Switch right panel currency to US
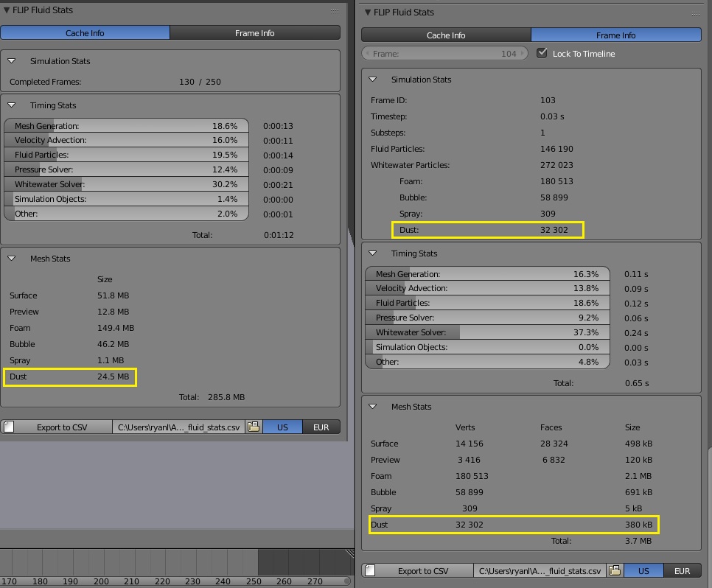 [x=645, y=570]
